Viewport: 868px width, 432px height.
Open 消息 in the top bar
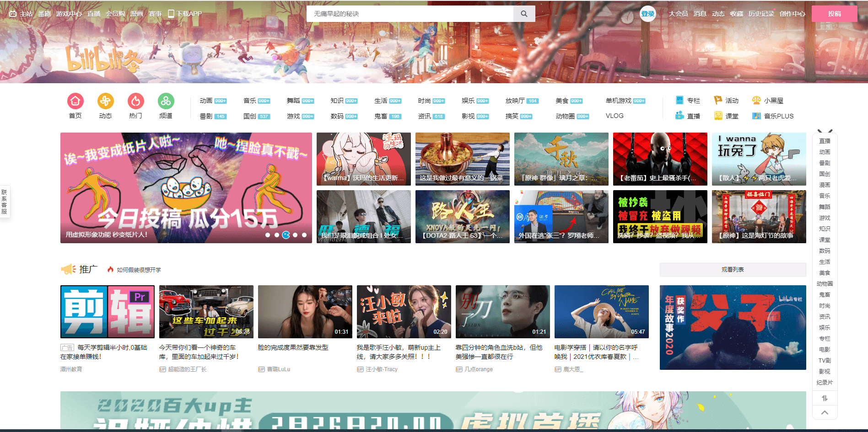[x=700, y=14]
